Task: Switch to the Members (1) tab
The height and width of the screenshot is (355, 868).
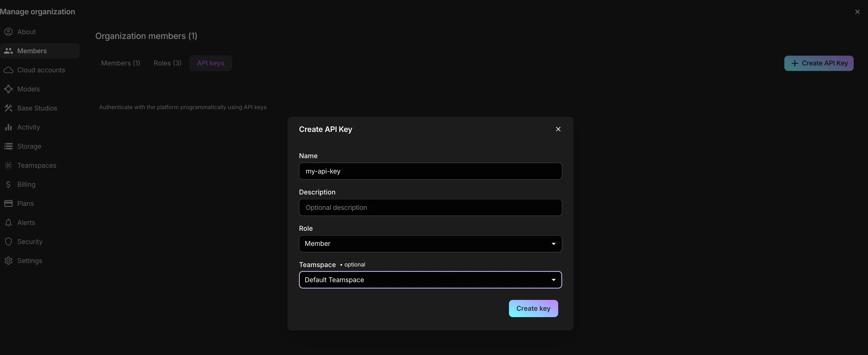Action: click(x=121, y=63)
